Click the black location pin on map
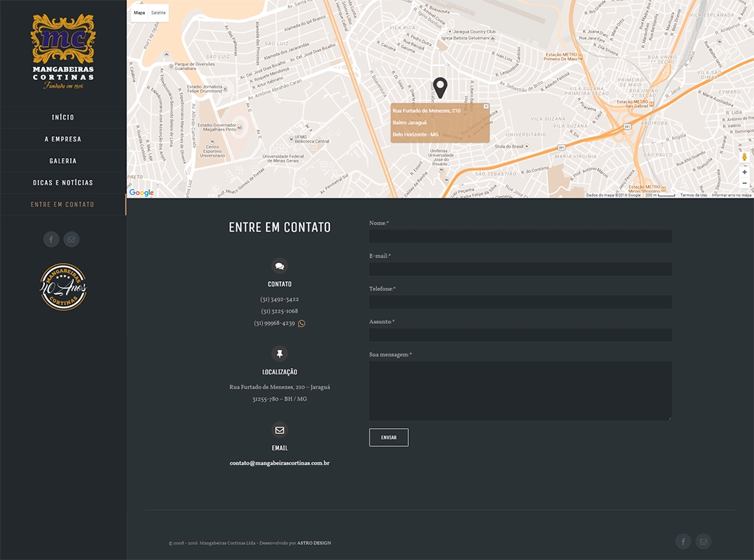754x560 pixels. click(x=440, y=88)
